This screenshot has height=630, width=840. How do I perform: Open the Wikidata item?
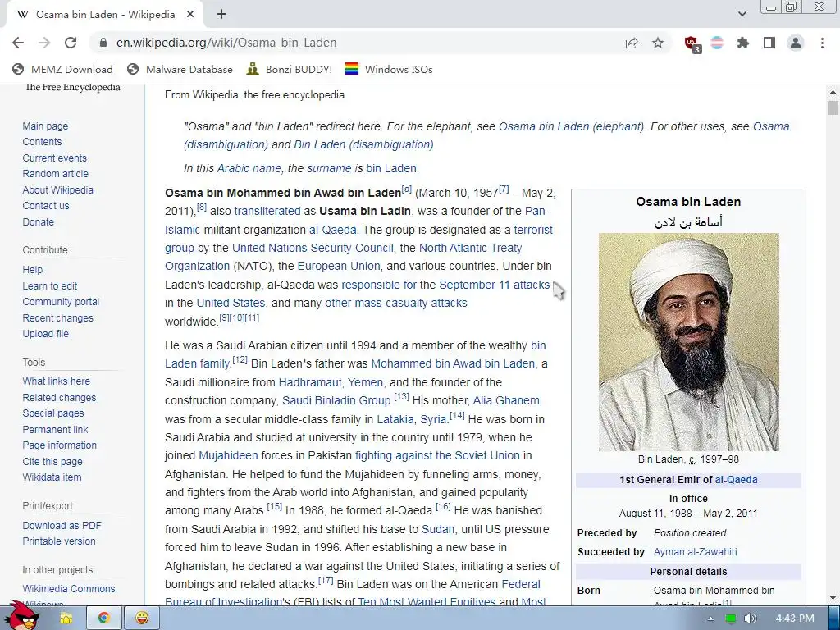click(x=52, y=477)
